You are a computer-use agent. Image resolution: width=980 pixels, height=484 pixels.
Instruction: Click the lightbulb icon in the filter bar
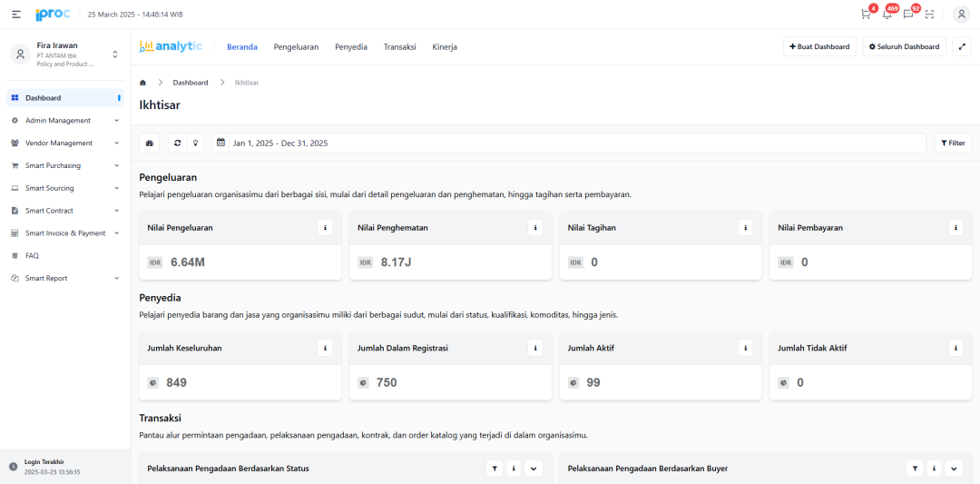click(x=194, y=143)
